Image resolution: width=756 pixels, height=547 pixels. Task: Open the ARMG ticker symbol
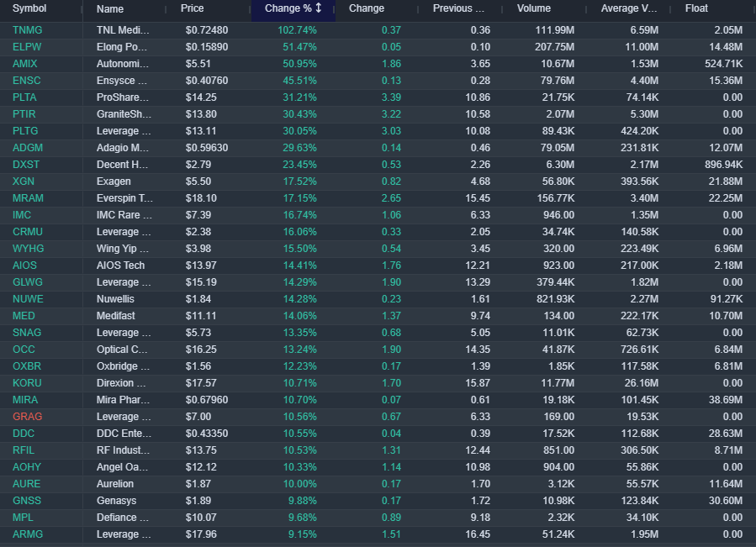pos(28,535)
